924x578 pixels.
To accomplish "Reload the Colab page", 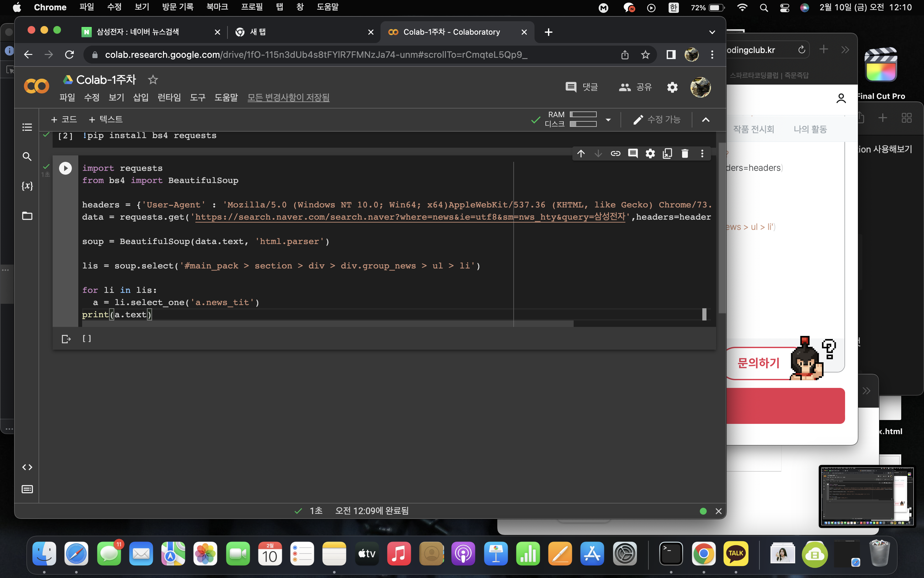I will 70,55.
